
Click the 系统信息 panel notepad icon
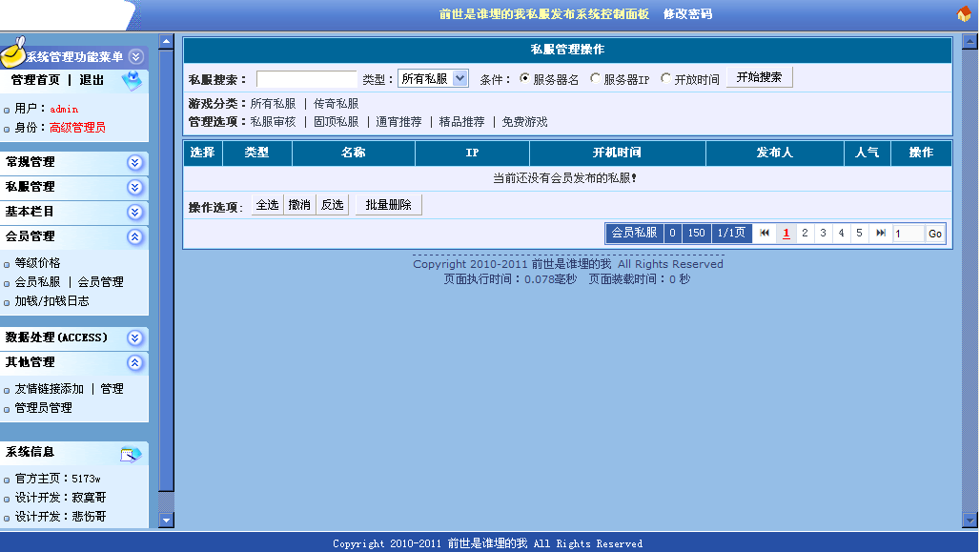click(x=131, y=454)
